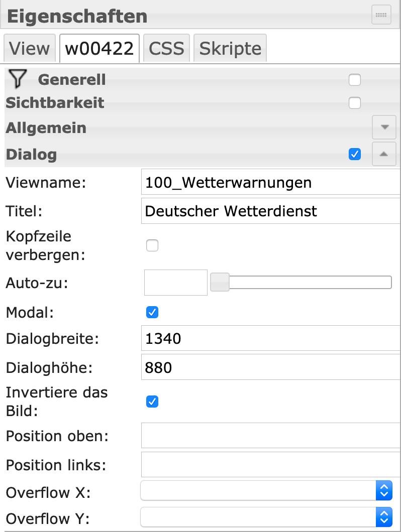Viewport: 401px width, 532px height.
Task: Open the CSS tab
Action: pos(166,49)
